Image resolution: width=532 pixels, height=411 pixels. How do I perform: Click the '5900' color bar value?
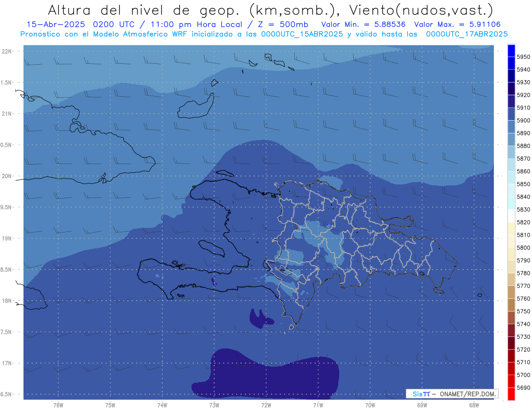pyautogui.click(x=524, y=121)
